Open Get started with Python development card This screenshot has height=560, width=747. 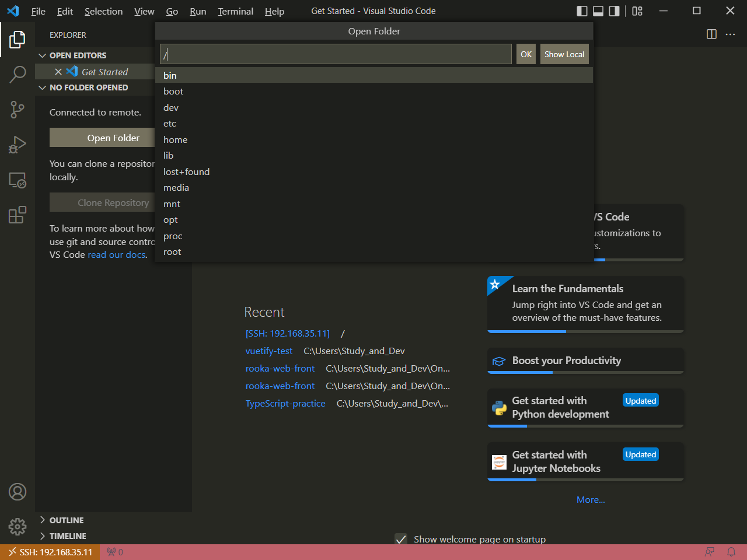coord(585,408)
